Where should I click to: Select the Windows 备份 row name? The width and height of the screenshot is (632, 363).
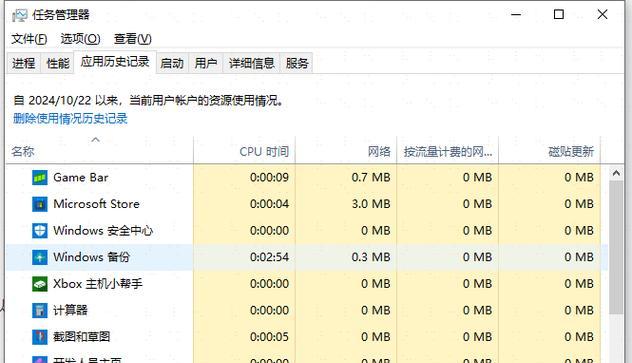[x=91, y=257]
